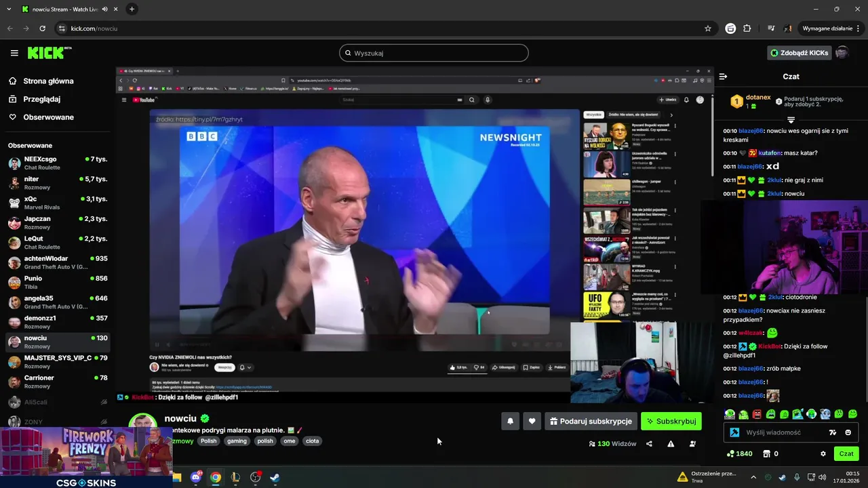
Task: Bookmark this page with star icon
Action: click(x=708, y=28)
